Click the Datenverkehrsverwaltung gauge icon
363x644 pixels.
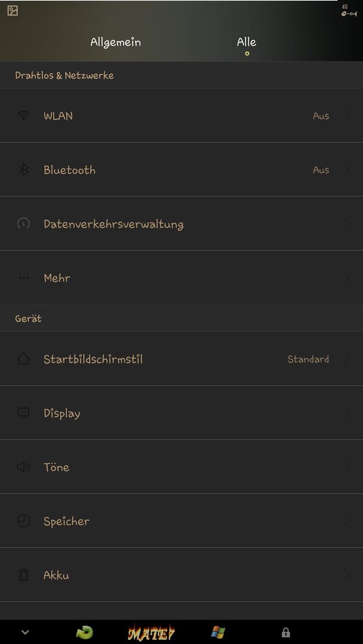tap(23, 224)
